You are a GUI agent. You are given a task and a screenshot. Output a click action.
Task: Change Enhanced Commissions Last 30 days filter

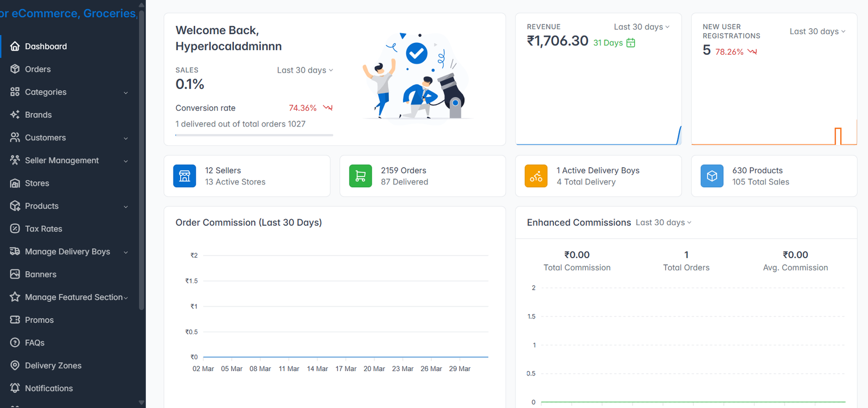(x=663, y=222)
